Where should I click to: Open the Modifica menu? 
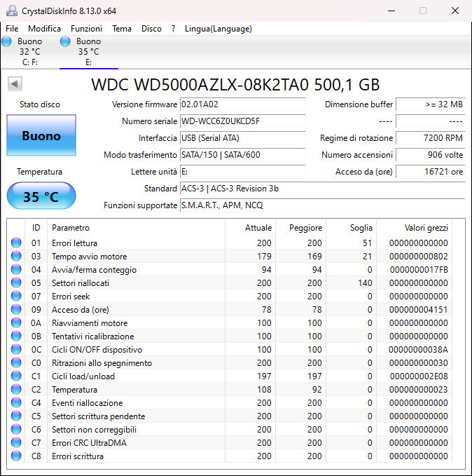pyautogui.click(x=44, y=29)
